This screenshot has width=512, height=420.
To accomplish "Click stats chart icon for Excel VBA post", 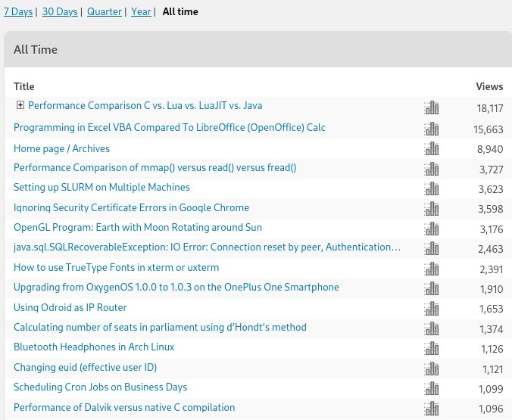I will click(431, 129).
